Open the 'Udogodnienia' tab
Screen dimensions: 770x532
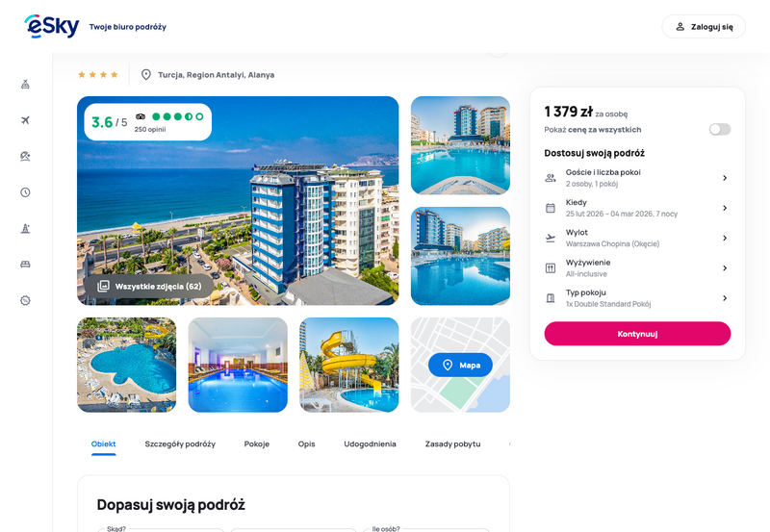tap(370, 443)
